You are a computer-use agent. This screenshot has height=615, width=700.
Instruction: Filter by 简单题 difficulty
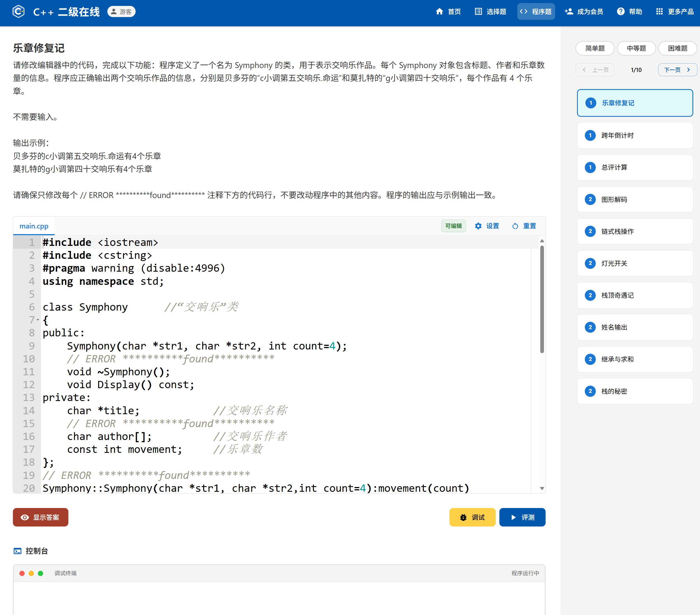tap(595, 48)
